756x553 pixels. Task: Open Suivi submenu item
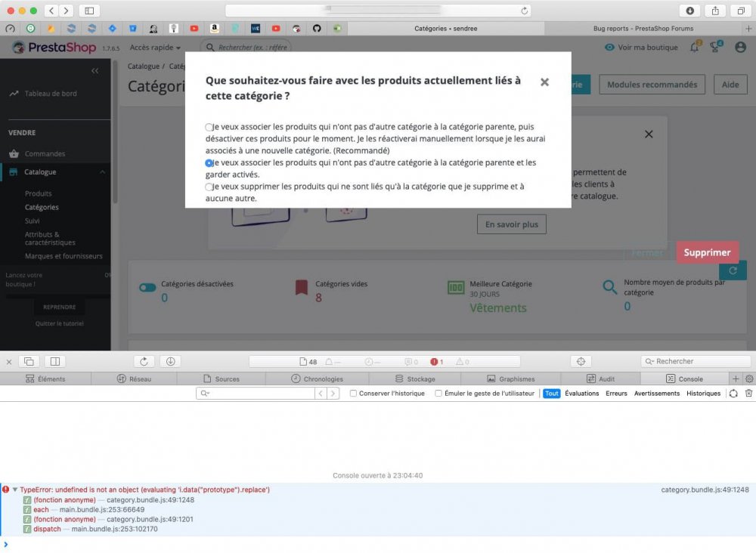pyautogui.click(x=33, y=221)
